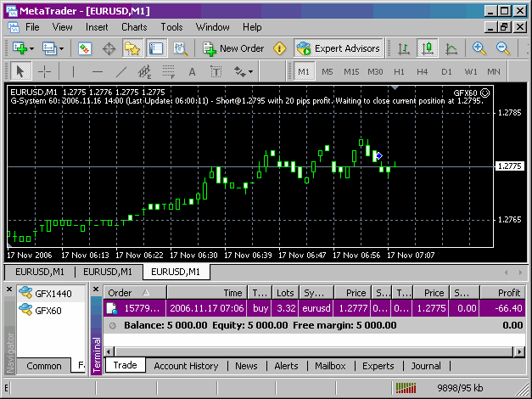Switch to line chart view icon
The image size is (532, 399).
pyautogui.click(x=451, y=48)
